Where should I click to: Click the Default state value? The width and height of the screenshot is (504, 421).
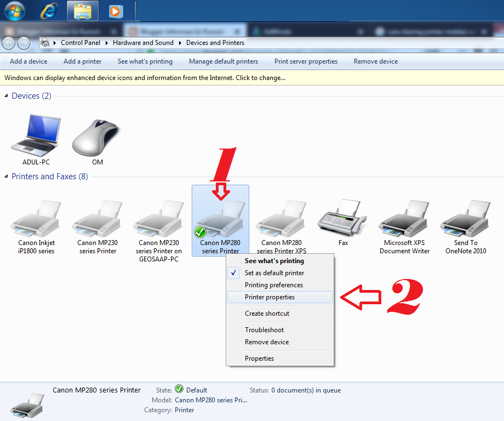click(x=196, y=390)
